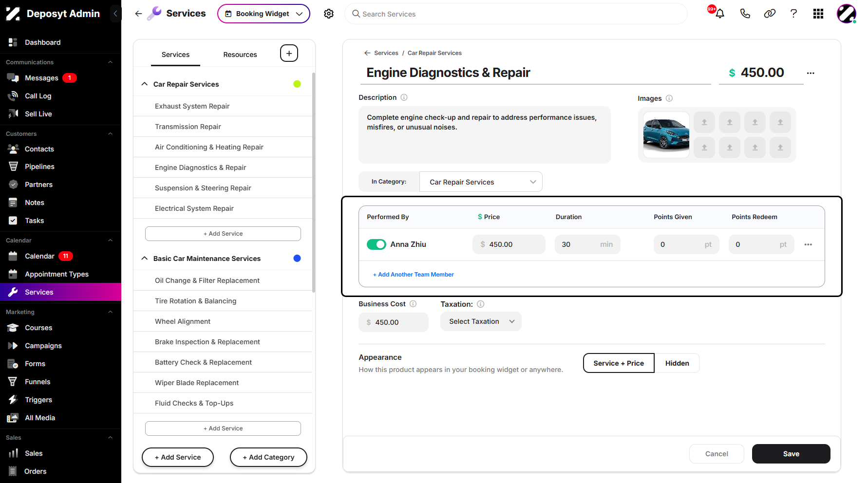Viewport: 868px width, 483px height.
Task: Toggle Anna Zhiu performer switch off
Action: pos(376,244)
